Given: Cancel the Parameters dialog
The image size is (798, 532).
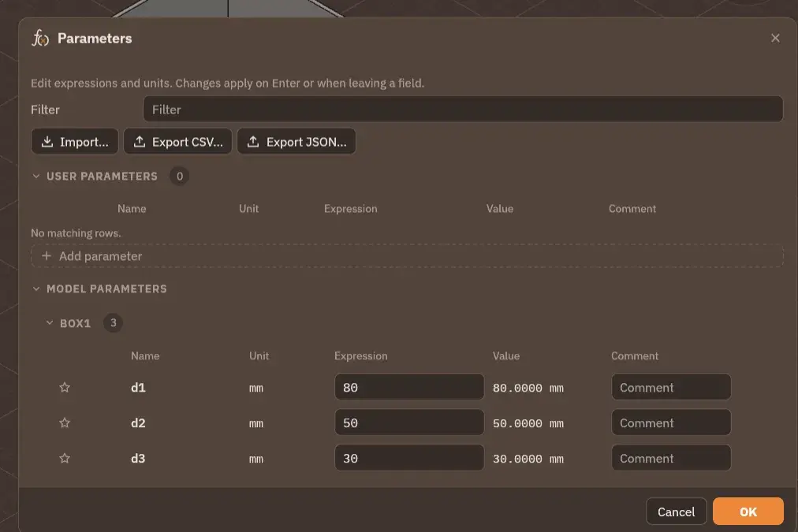Looking at the screenshot, I should [676, 512].
